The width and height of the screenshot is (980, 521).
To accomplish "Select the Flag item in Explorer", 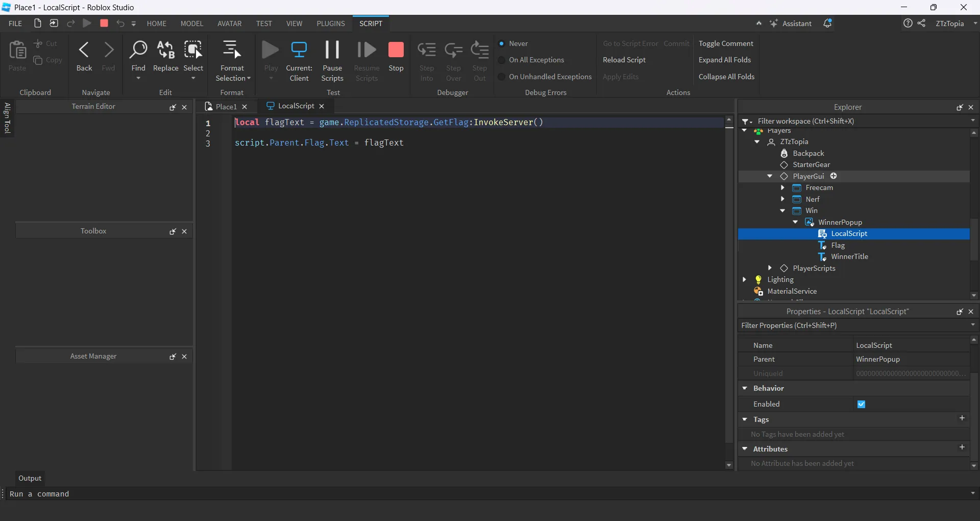I will point(838,245).
